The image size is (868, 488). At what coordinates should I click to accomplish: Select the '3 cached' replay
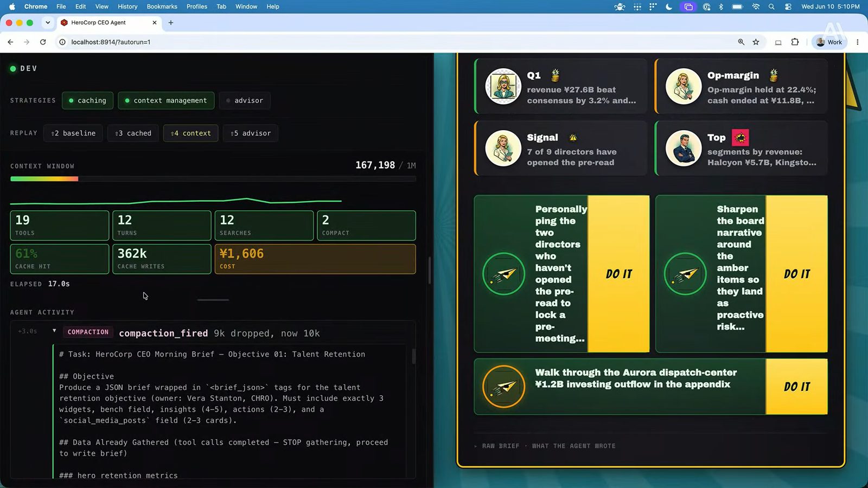[x=133, y=133]
